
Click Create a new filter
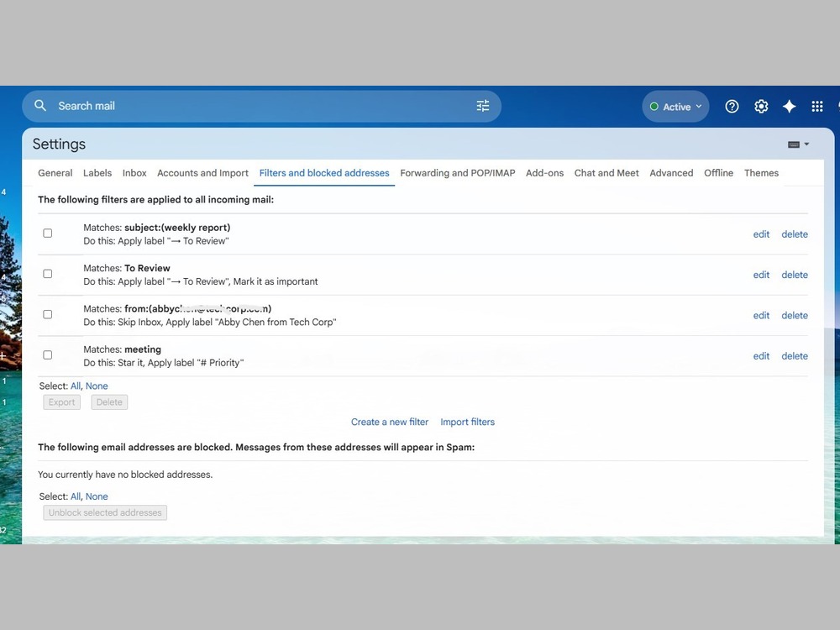390,422
